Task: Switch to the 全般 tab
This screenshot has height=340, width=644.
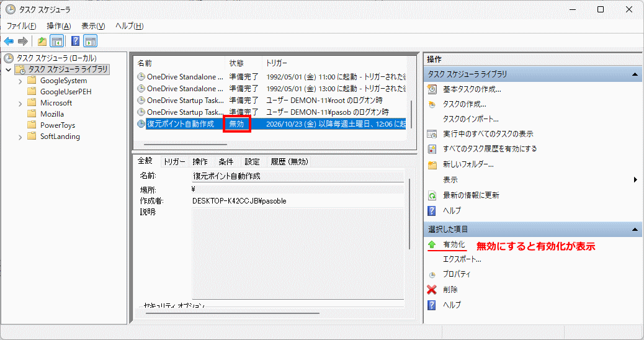Action: point(145,161)
